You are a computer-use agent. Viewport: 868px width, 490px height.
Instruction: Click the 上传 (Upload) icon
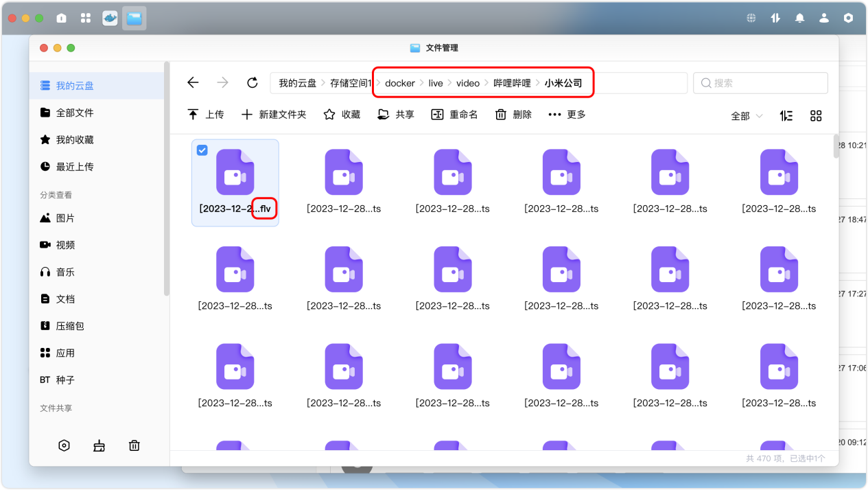[x=194, y=114]
